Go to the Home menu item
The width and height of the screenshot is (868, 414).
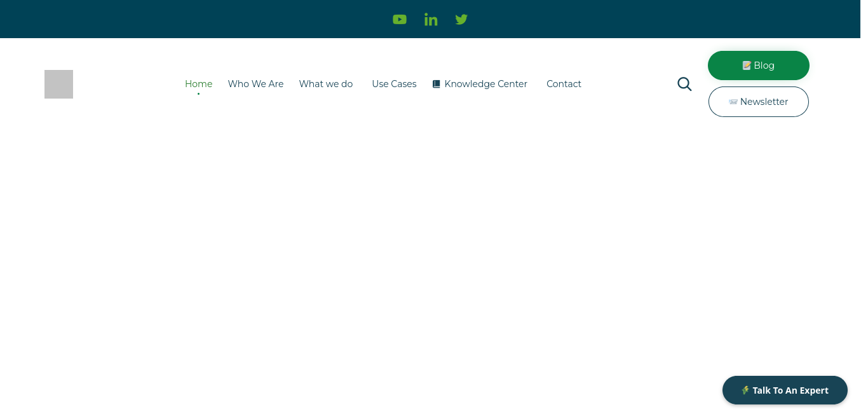pyautogui.click(x=198, y=84)
